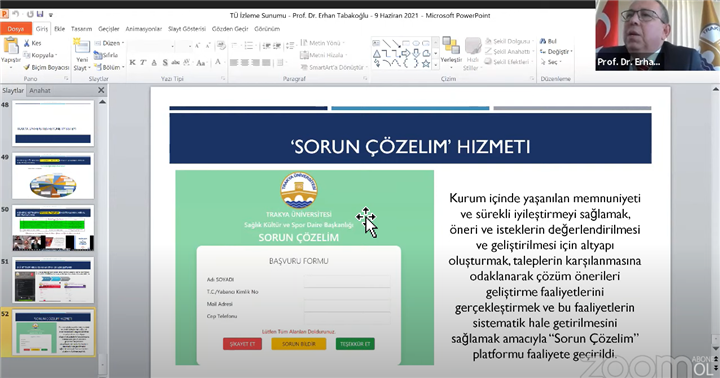This screenshot has height=378, width=720.
Task: Toggle italic T formatting
Action: 143,62
